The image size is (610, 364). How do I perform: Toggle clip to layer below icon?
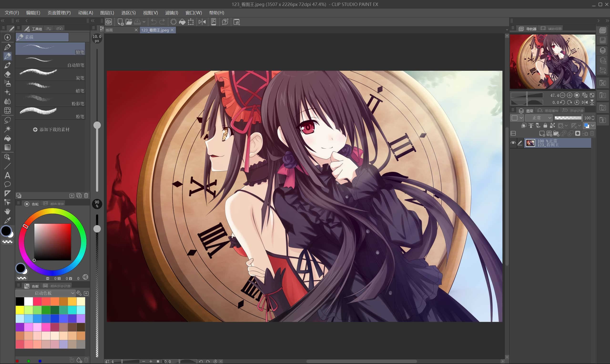[x=524, y=126]
